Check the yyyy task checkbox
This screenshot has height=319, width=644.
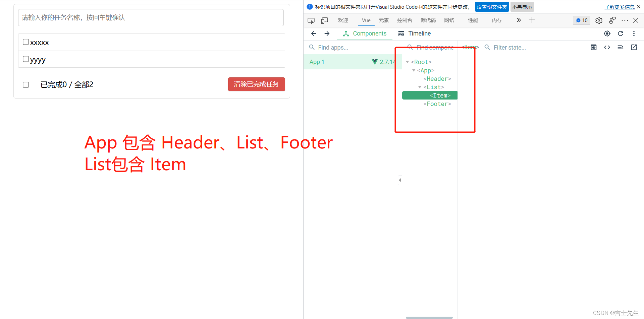point(26,59)
